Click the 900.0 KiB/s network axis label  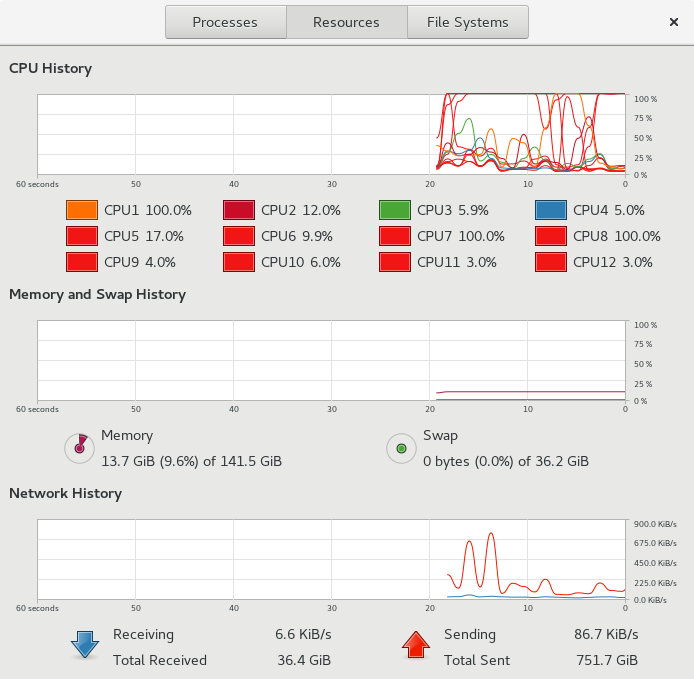(655, 524)
